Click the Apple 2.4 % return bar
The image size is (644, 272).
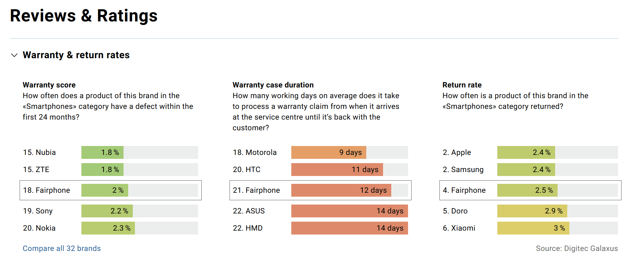click(526, 152)
